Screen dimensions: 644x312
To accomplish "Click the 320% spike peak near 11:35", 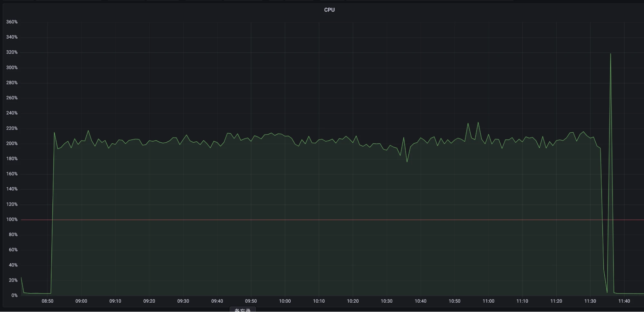I will point(610,54).
